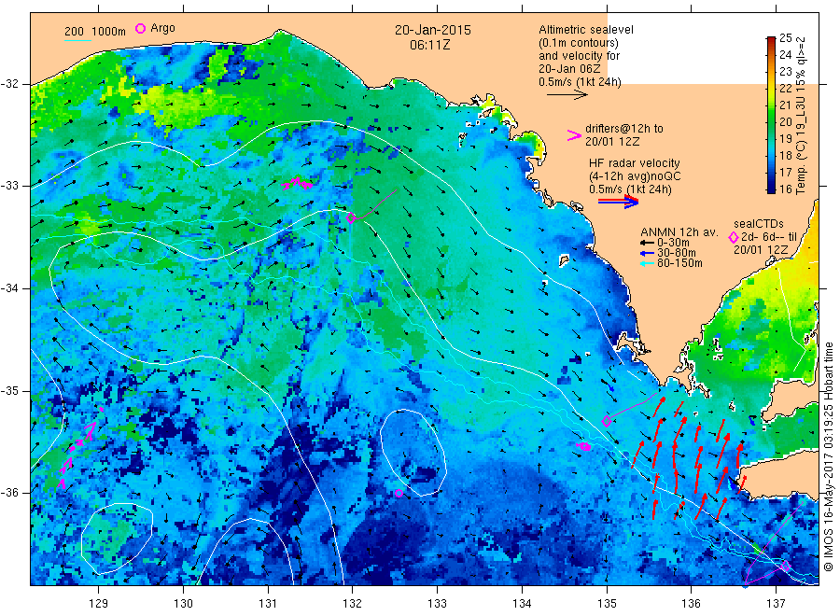Click the black altimetric velocity scale arrow
This screenshot has height=616, width=840.
point(567,95)
